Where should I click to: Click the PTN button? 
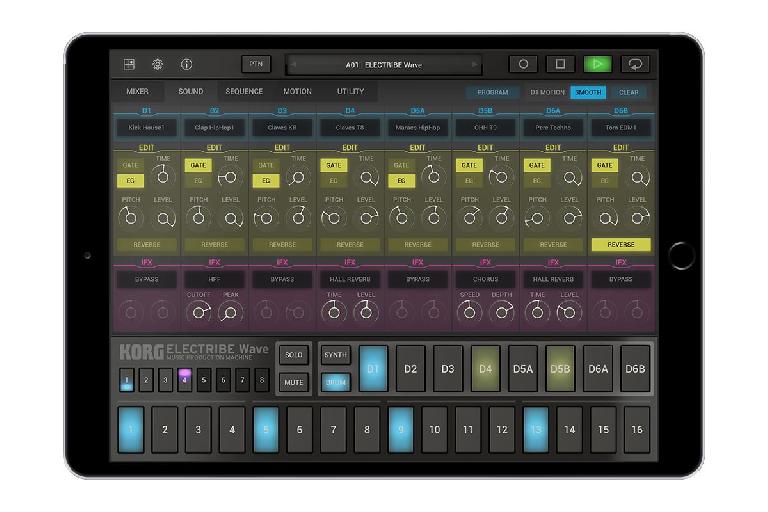[256, 64]
